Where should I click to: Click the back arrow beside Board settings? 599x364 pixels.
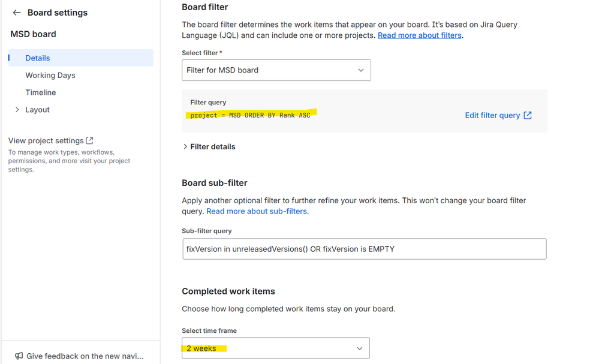click(x=17, y=13)
